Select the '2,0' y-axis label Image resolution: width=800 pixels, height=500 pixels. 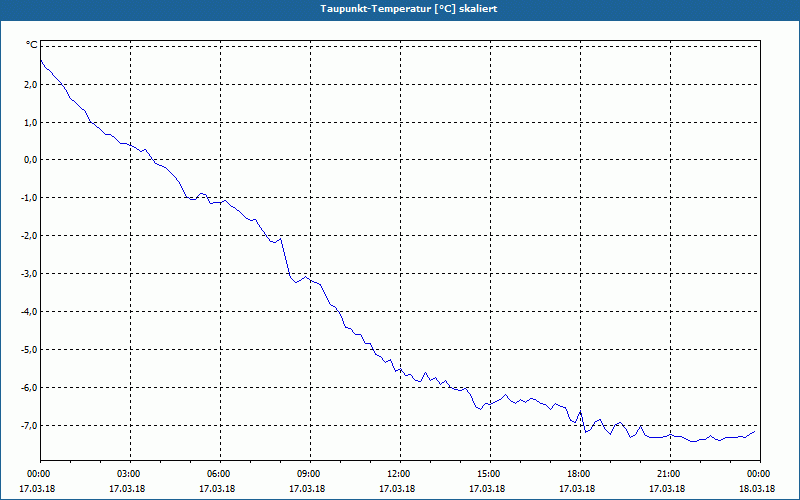(x=31, y=85)
